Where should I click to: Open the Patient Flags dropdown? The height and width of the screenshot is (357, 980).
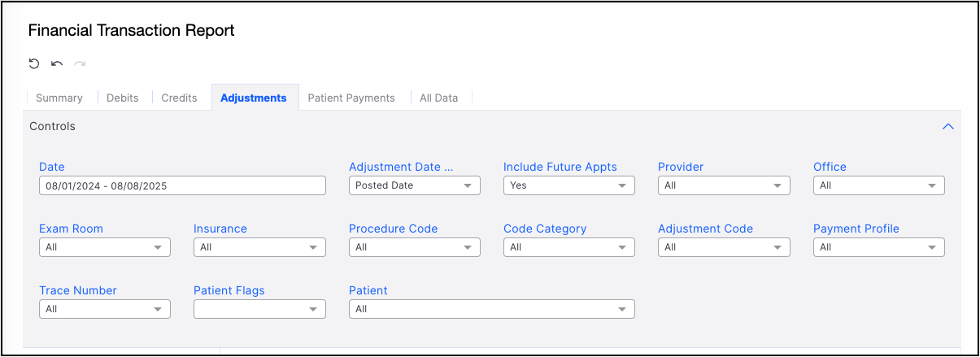click(259, 309)
